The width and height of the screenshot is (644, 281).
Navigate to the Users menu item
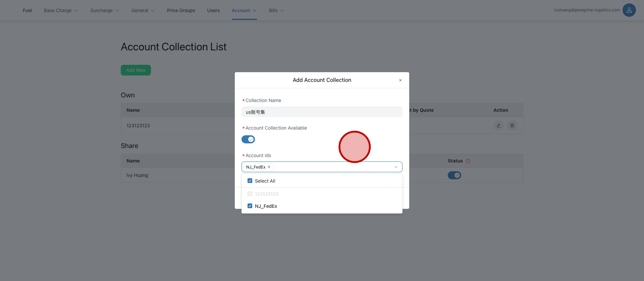pos(213,10)
